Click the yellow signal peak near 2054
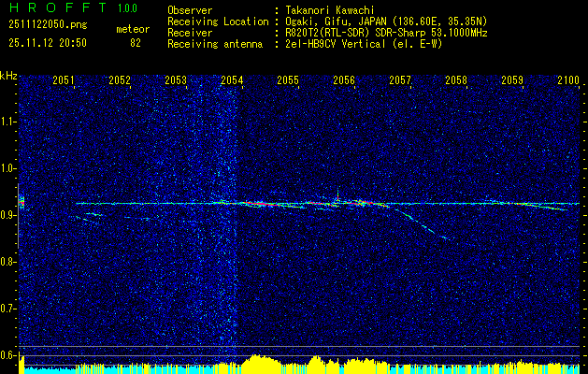This screenshot has height=374, width=588. click(260, 364)
